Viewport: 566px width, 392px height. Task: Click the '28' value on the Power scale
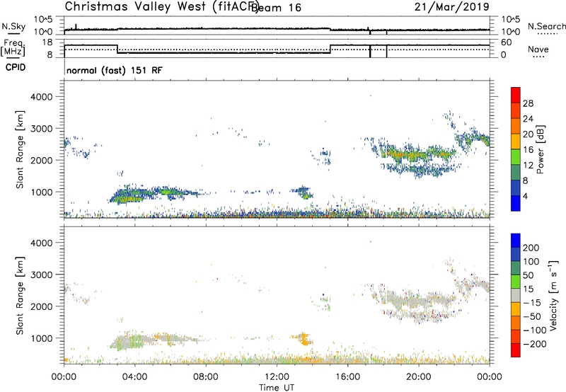pyautogui.click(x=528, y=103)
